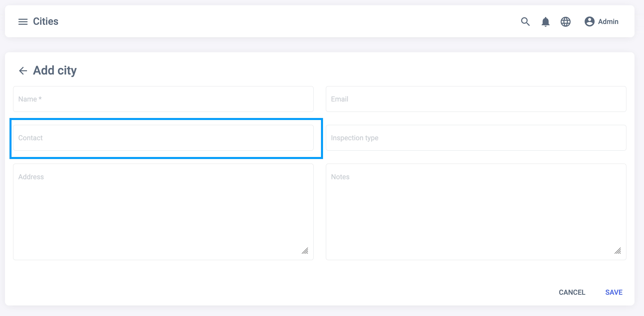The image size is (644, 316).
Task: Click the Name field's required asterisk
Action: pos(40,98)
